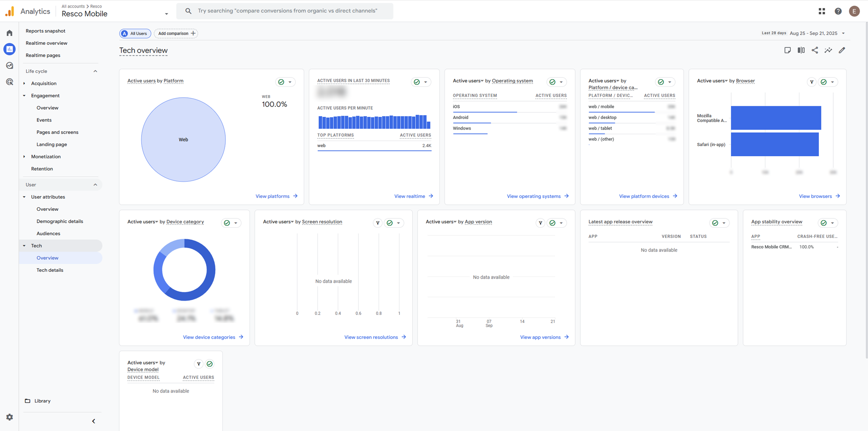Click the Customize report pencil icon
Screen dimensions: 868x431
click(x=842, y=50)
